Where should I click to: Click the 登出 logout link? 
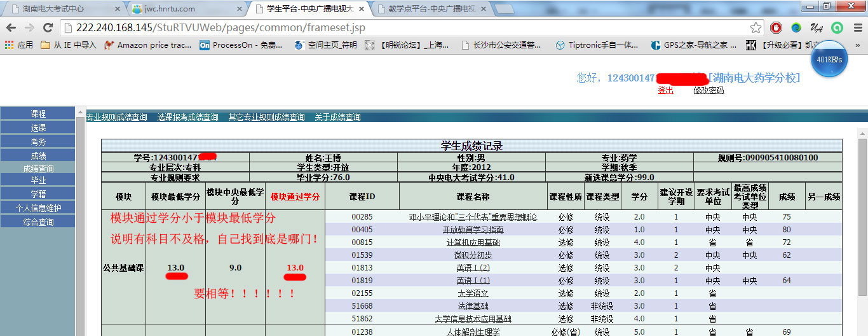(665, 91)
